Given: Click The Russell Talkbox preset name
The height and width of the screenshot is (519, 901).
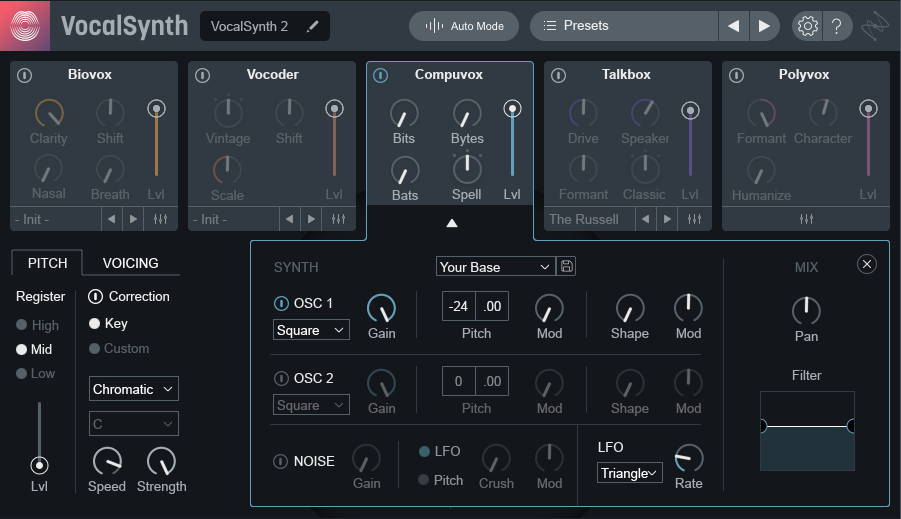Looking at the screenshot, I should pos(590,219).
